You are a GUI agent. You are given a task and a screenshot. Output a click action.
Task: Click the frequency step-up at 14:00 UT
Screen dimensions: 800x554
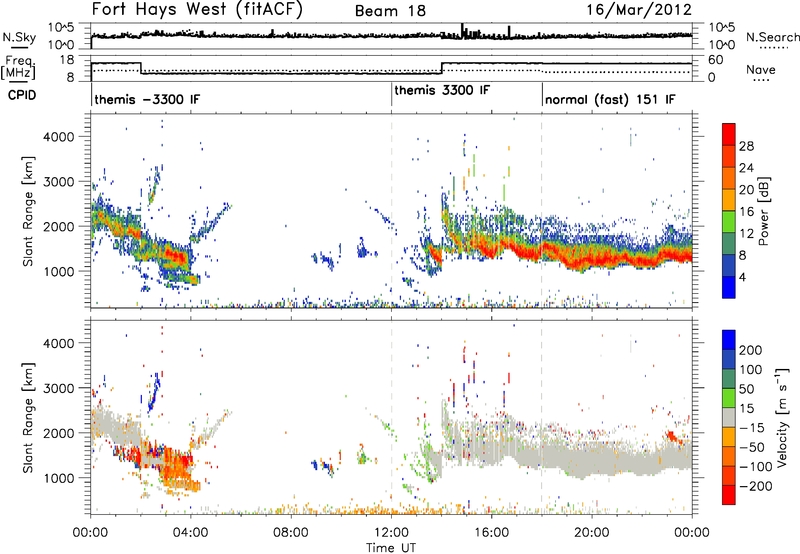click(x=442, y=68)
